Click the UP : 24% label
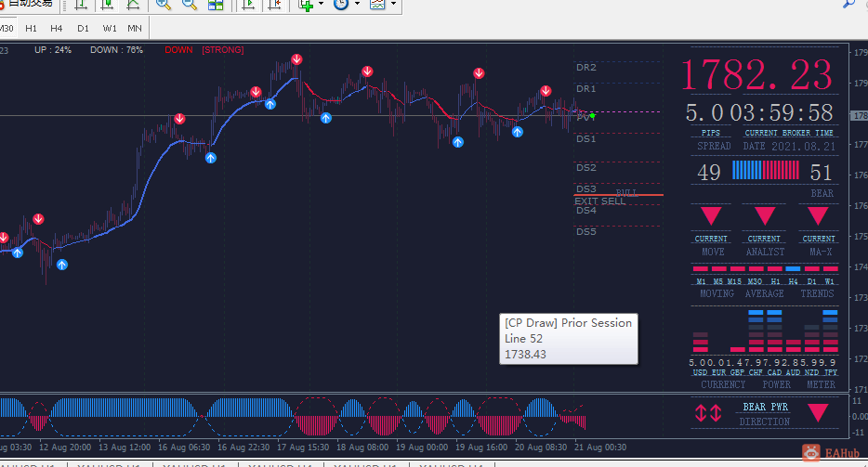The height and width of the screenshot is (467, 868). coord(53,50)
